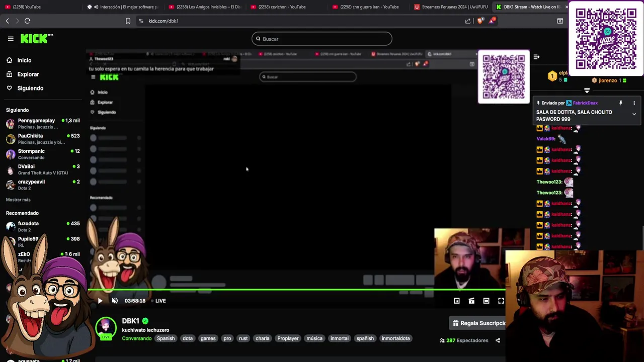644x362 pixels.
Task: Switch to Streamers Peruanas 2024 tab
Action: pos(450,7)
